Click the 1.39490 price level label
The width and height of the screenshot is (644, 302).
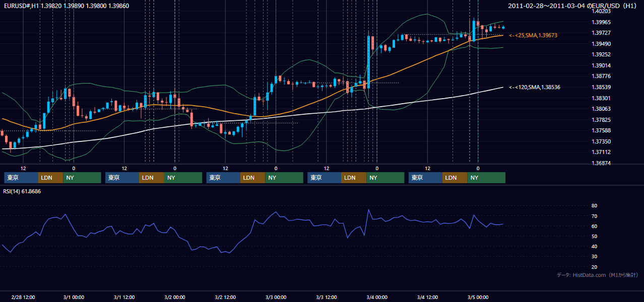(x=601, y=44)
